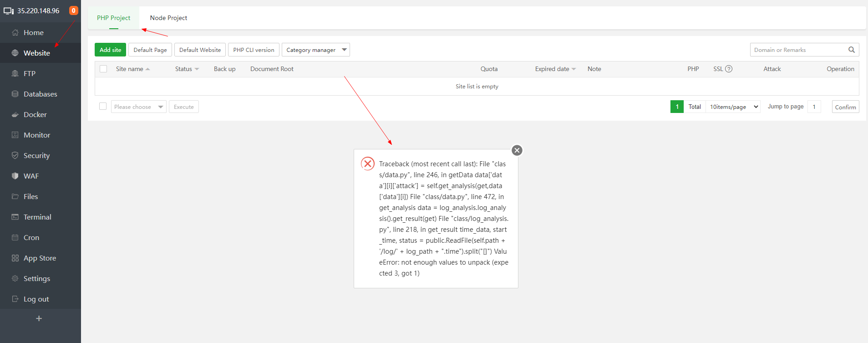Click the search magnifier icon
Viewport: 868px width, 343px height.
851,50
